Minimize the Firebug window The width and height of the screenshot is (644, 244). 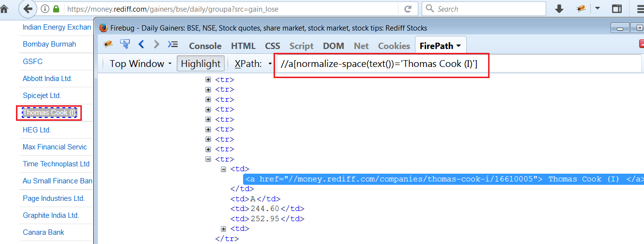(620, 28)
